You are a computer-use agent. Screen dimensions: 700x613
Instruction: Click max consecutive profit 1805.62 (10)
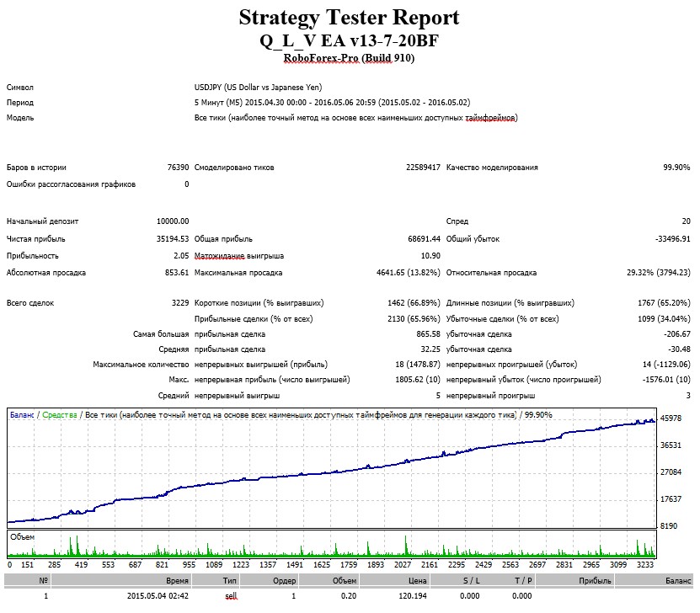[x=418, y=380]
